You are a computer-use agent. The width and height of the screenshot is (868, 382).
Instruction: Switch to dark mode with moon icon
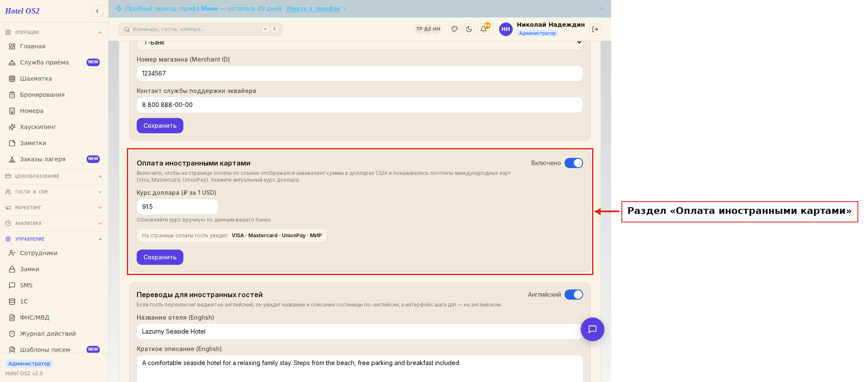pos(469,29)
